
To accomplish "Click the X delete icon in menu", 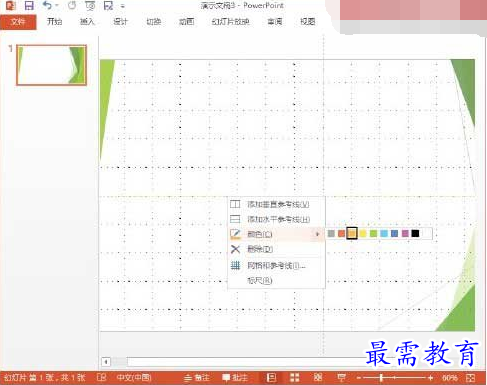I will click(235, 249).
